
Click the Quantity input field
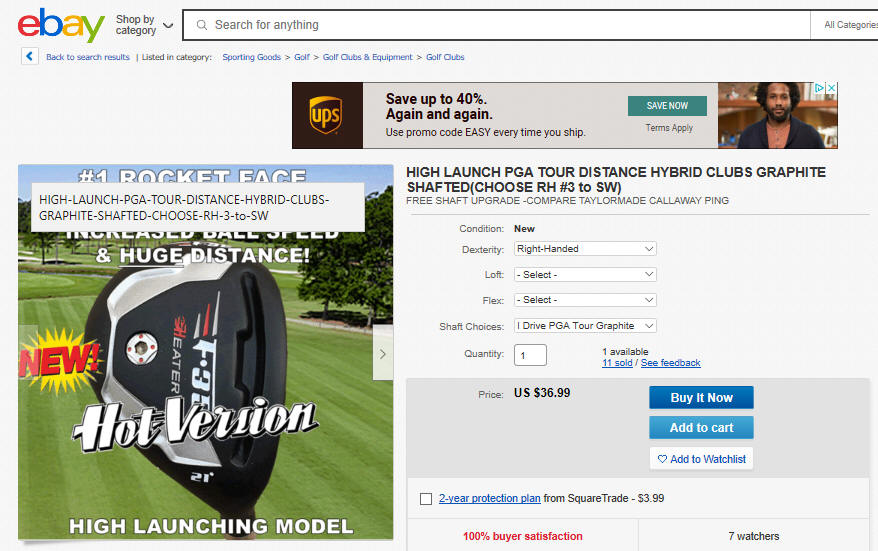[x=530, y=355]
